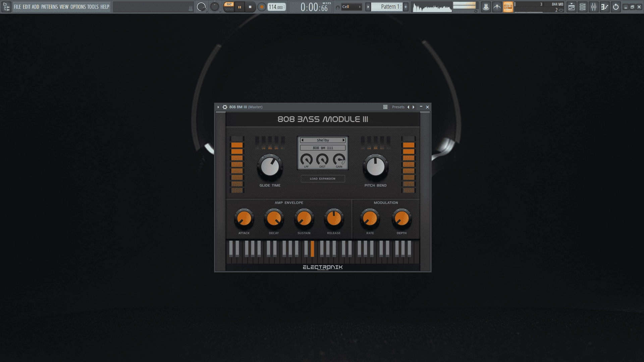Screen dimensions: 644x362
Task: Toggle the record button
Action: [x=262, y=7]
